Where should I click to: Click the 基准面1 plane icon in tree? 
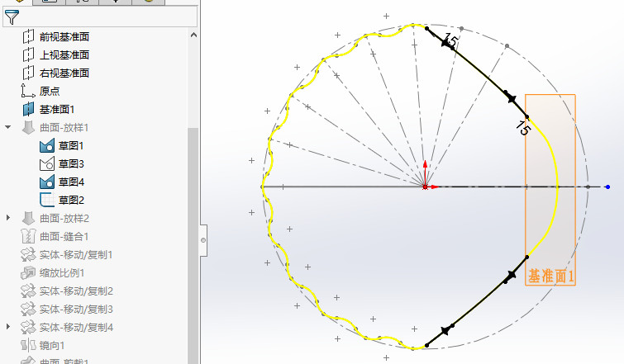click(x=28, y=109)
